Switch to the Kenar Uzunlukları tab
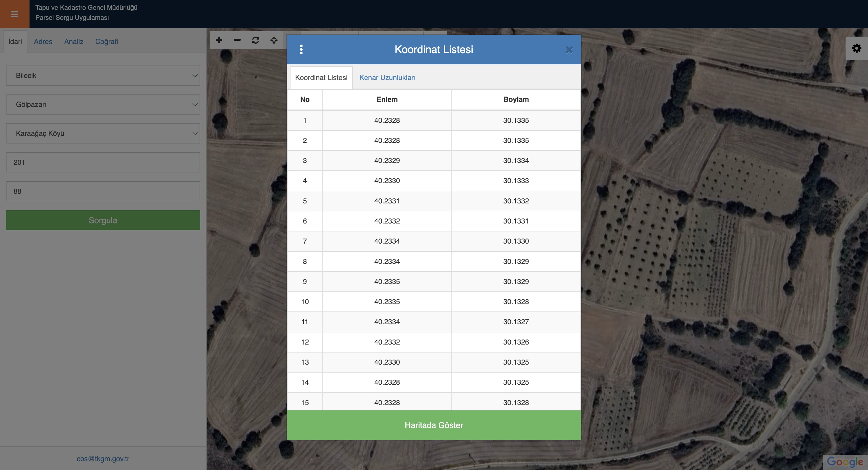Viewport: 868px width, 470px height. pos(387,77)
